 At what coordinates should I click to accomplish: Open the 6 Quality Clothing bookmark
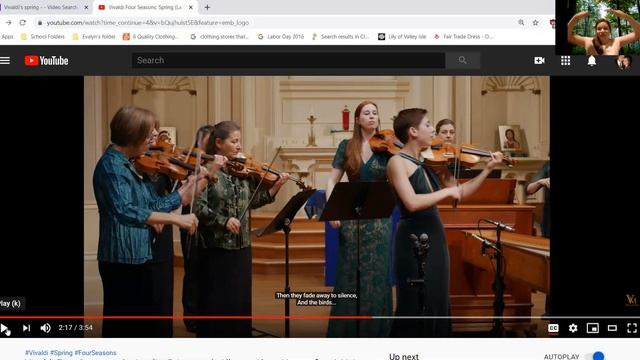151,37
